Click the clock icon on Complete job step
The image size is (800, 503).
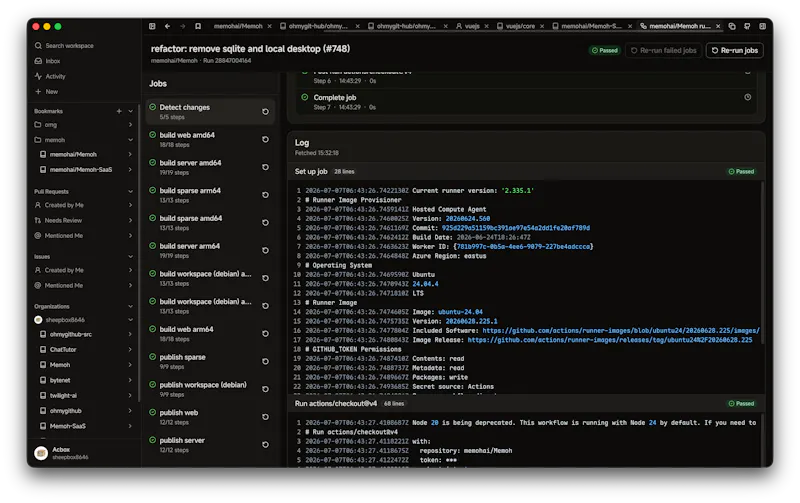coord(747,97)
